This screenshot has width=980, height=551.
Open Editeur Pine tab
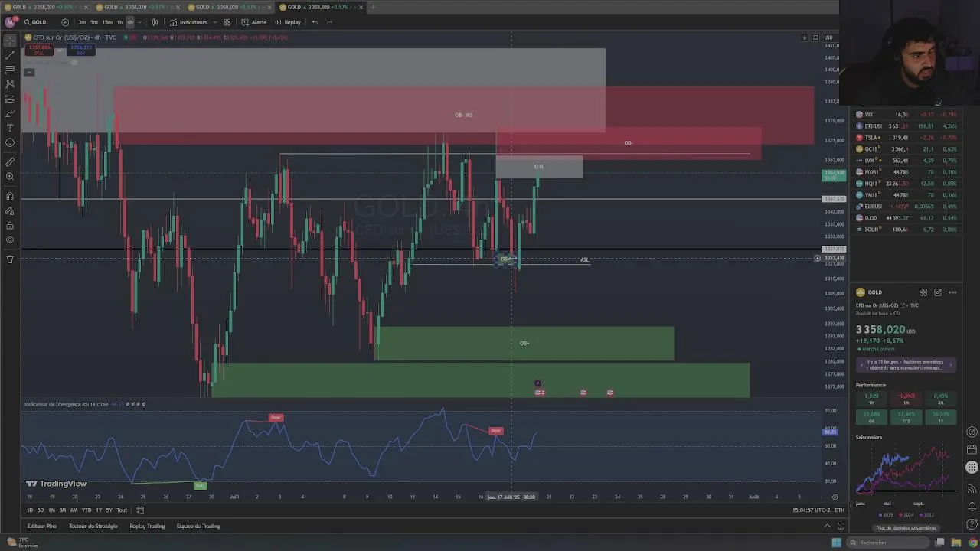click(x=42, y=526)
